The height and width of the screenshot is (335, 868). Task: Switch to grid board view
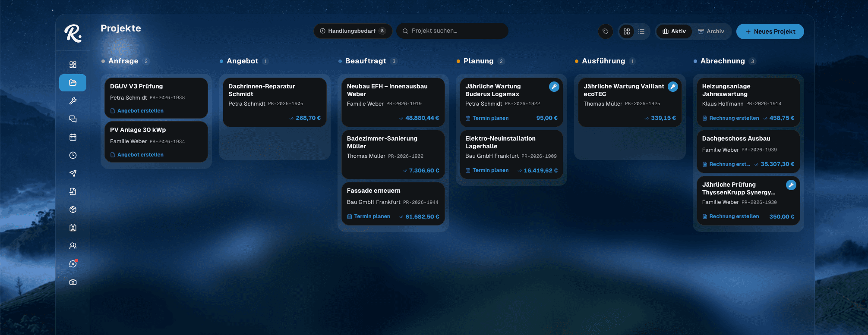(x=627, y=31)
